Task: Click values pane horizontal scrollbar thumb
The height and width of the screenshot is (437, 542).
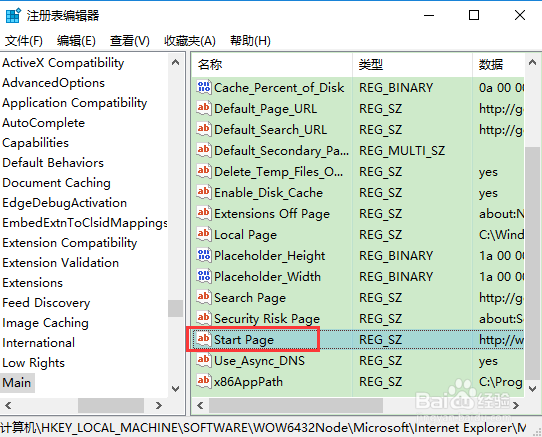Action: 296,405
